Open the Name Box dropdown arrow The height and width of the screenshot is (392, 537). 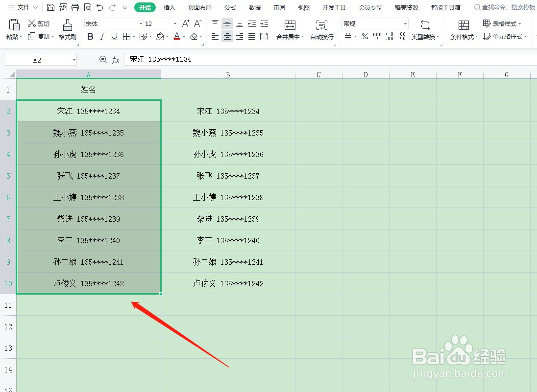[74, 60]
